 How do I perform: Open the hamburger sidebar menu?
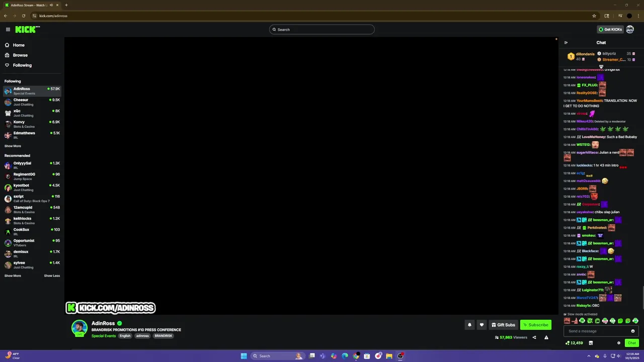coord(8,29)
